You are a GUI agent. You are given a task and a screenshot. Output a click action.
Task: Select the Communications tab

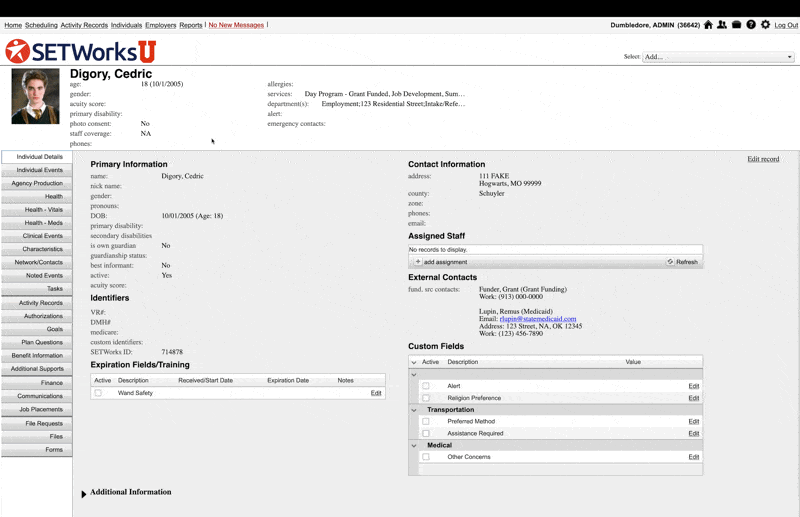coord(37,396)
